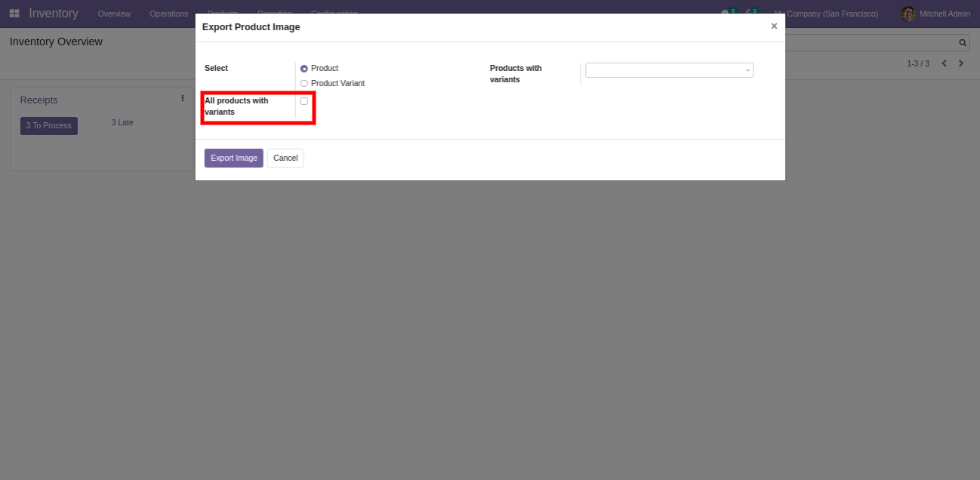Viewport: 980px width, 480px height.
Task: Enable the All products with variants checkbox
Action: coord(304,101)
